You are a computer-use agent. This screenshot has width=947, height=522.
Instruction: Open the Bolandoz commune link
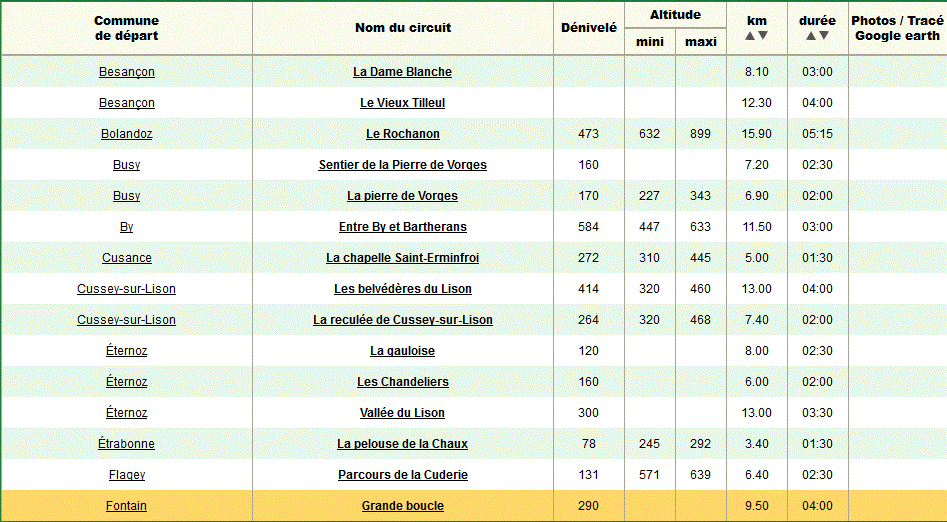(127, 134)
